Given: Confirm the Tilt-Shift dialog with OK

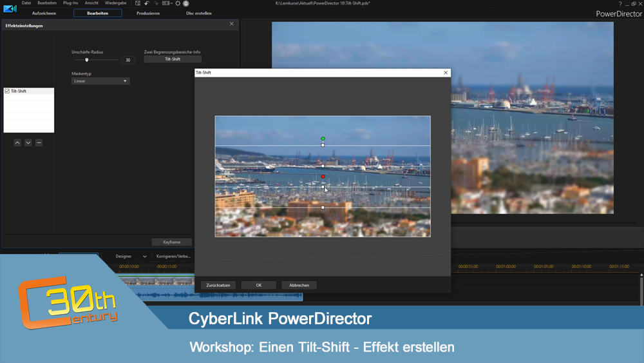Looking at the screenshot, I should click(x=258, y=285).
